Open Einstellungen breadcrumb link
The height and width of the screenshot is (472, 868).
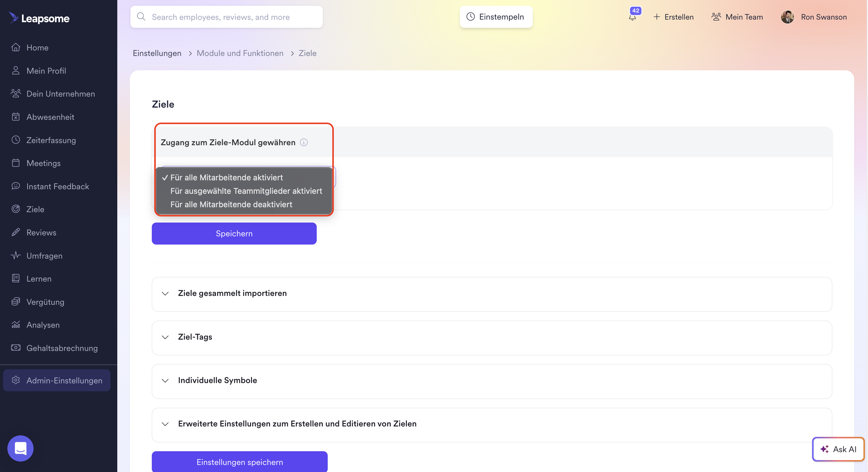click(157, 53)
